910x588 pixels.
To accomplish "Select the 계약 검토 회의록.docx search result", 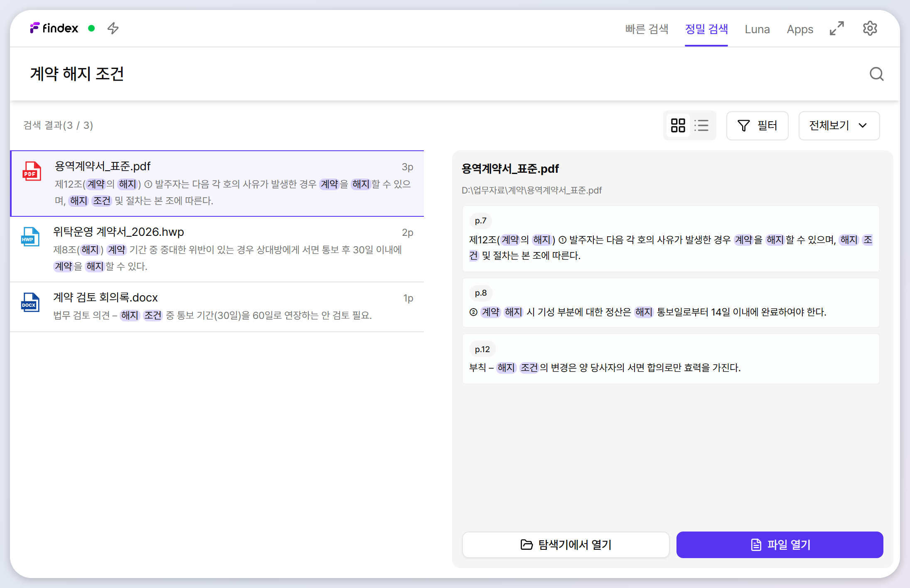I will [217, 307].
